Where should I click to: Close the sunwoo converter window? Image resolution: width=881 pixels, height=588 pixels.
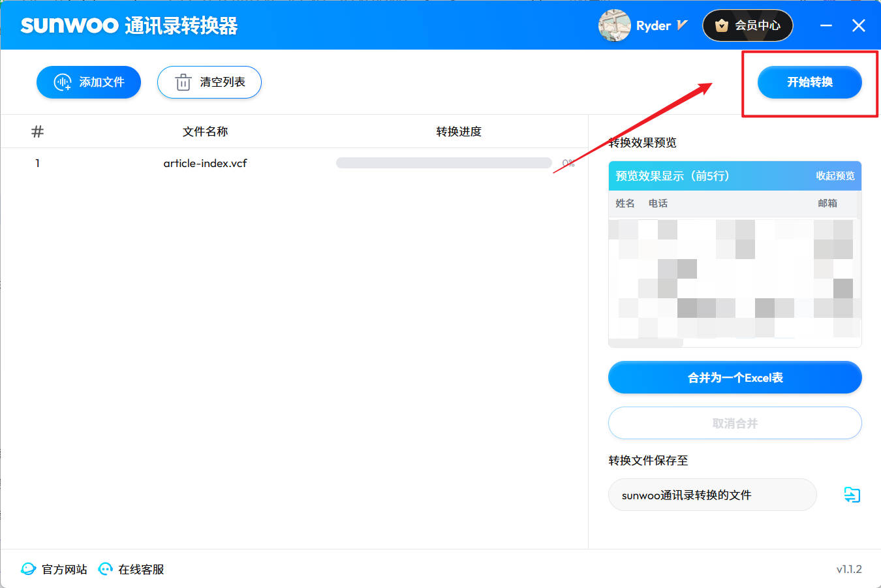(x=859, y=25)
